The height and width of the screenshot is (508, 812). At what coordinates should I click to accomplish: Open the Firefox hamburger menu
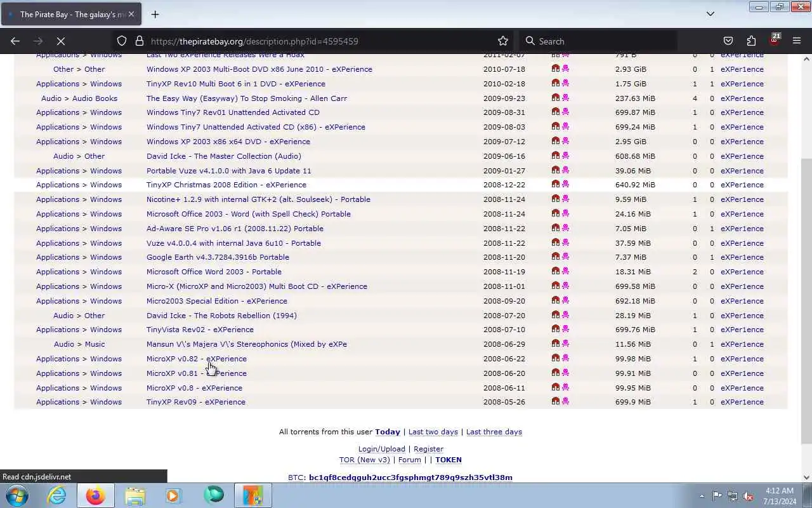[x=797, y=41]
